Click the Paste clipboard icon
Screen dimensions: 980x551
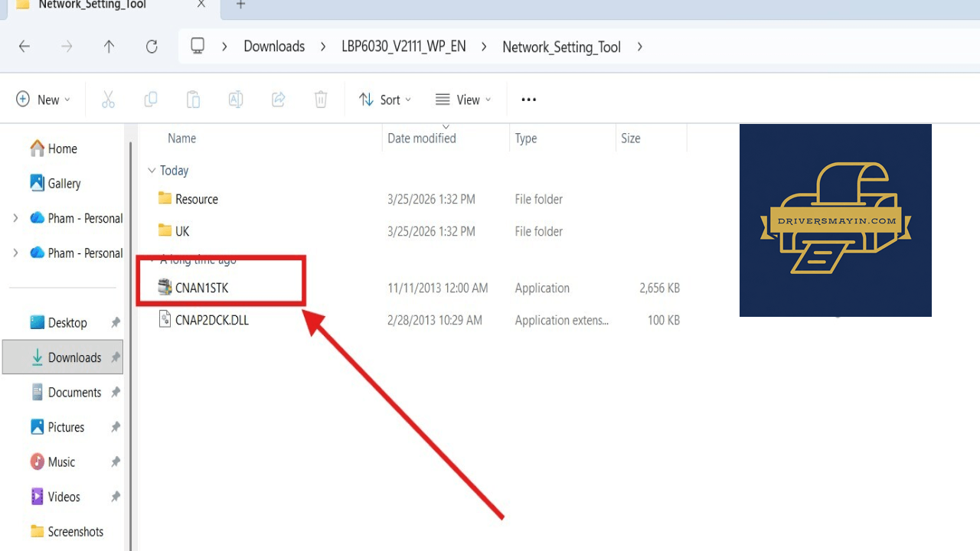(x=193, y=99)
